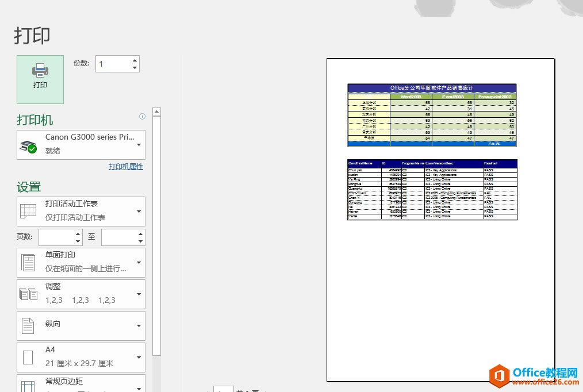Increase the pages from value
This screenshot has height=392, width=583.
tap(78, 234)
